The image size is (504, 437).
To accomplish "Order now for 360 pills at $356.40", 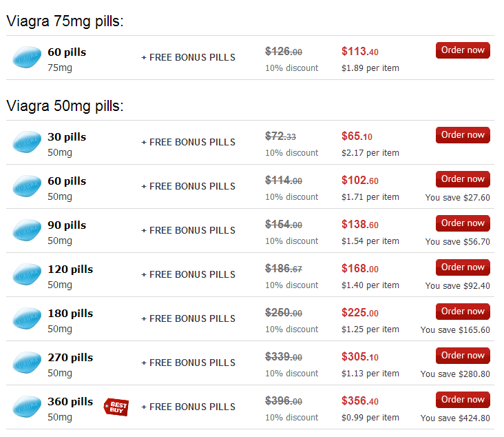I will coord(463,399).
